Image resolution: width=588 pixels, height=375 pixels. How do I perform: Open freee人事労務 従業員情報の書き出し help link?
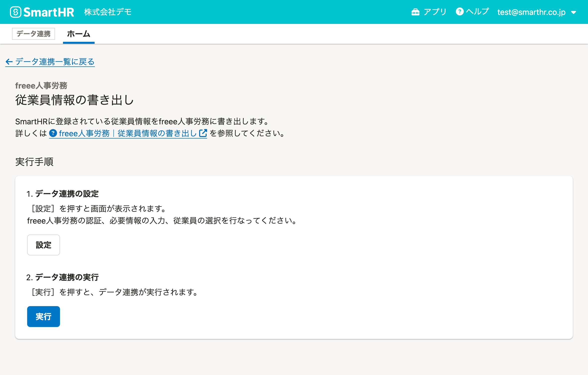pos(128,133)
